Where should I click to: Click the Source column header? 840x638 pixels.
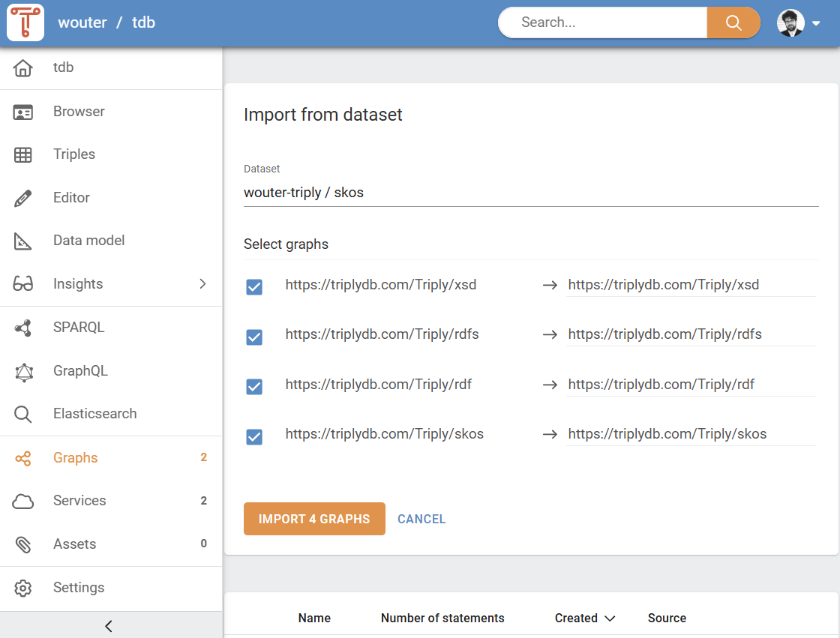coord(667,619)
